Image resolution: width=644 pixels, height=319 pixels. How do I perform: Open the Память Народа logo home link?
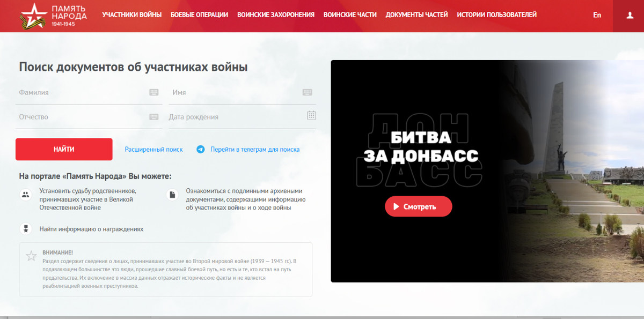[x=53, y=16]
